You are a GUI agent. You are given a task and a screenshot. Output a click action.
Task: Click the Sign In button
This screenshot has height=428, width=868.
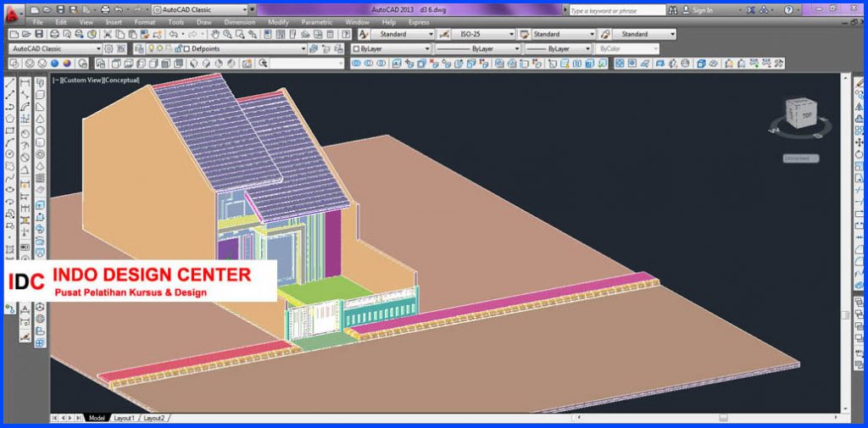point(698,10)
